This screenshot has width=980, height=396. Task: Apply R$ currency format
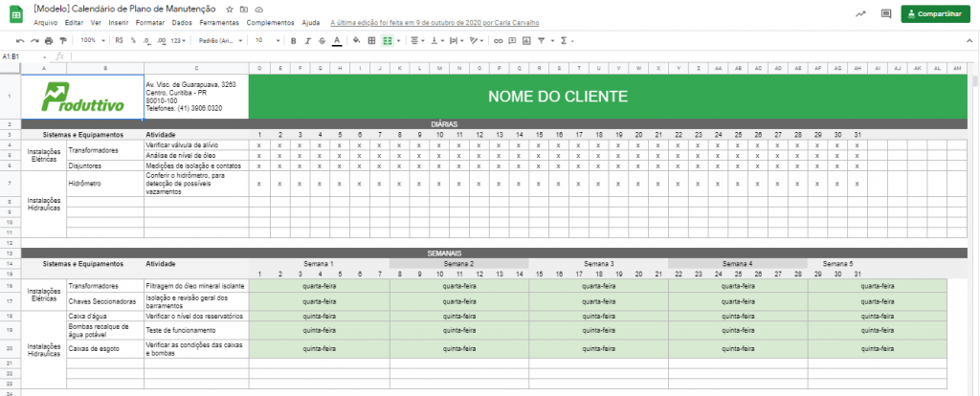120,40
